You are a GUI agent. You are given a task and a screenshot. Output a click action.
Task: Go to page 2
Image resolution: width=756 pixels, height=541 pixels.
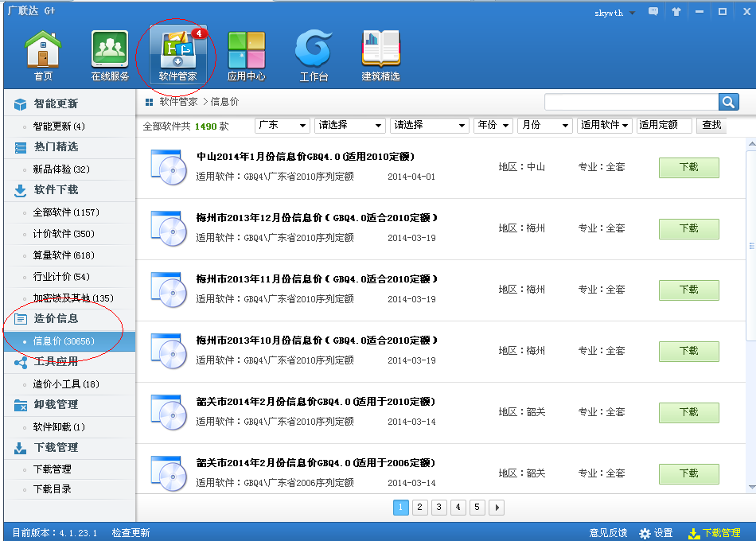(x=420, y=508)
